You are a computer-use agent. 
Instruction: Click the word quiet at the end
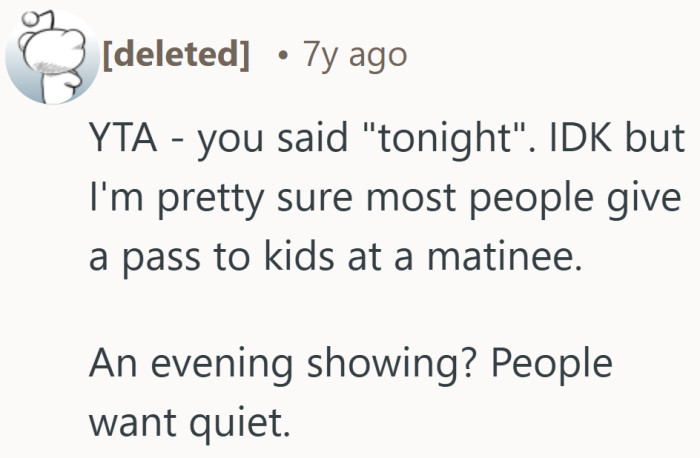click(241, 423)
